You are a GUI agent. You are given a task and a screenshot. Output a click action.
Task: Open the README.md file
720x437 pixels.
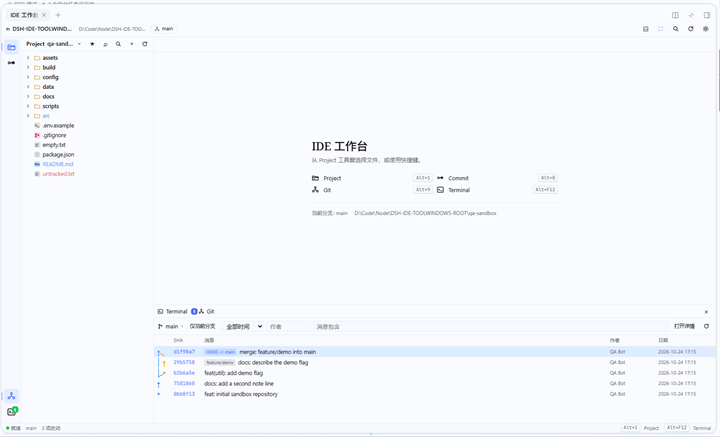[57, 164]
